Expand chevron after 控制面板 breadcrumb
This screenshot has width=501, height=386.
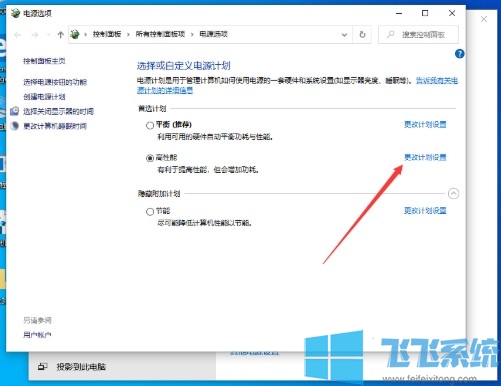tap(128, 34)
